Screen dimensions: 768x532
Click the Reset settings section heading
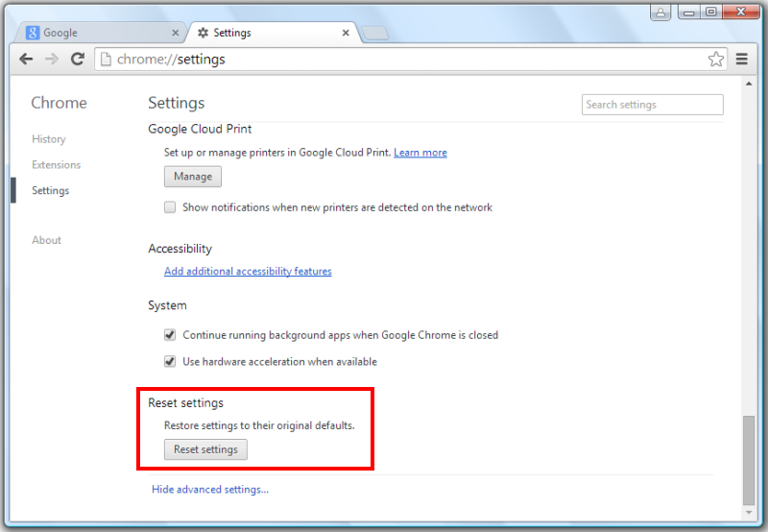(x=185, y=402)
